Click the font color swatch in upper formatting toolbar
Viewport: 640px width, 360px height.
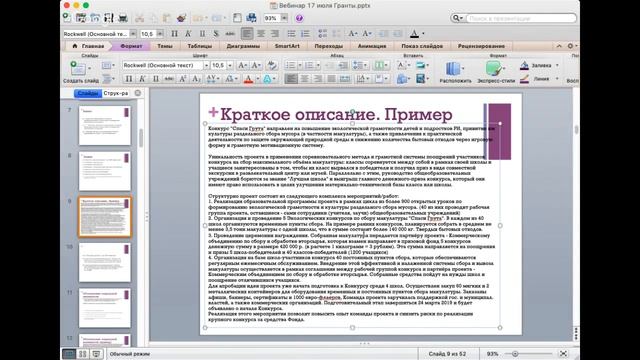click(x=414, y=34)
